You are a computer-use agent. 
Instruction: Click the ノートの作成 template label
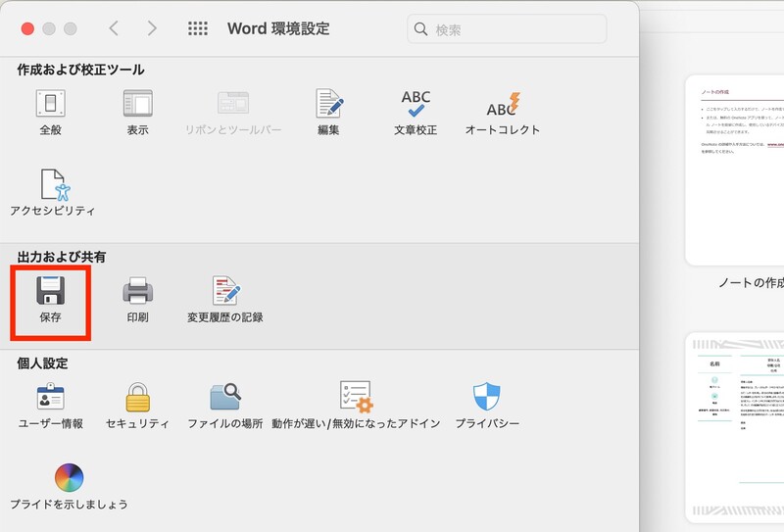751,283
